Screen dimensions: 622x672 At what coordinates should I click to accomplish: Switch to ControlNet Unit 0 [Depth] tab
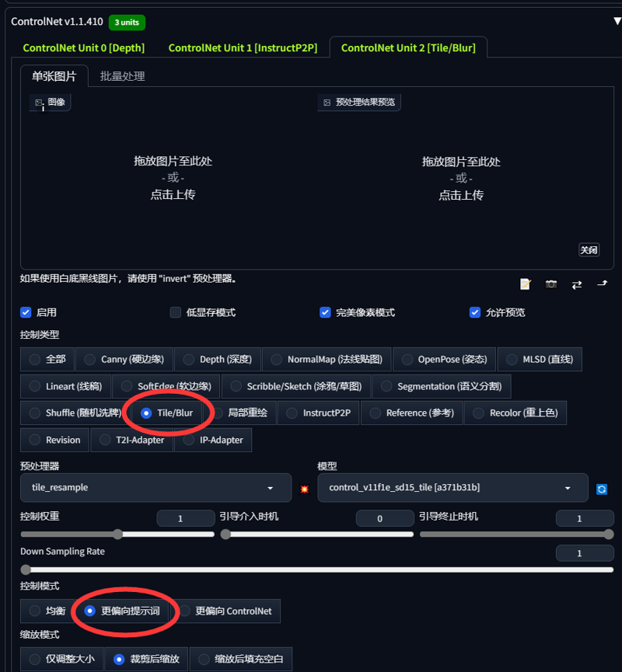84,48
